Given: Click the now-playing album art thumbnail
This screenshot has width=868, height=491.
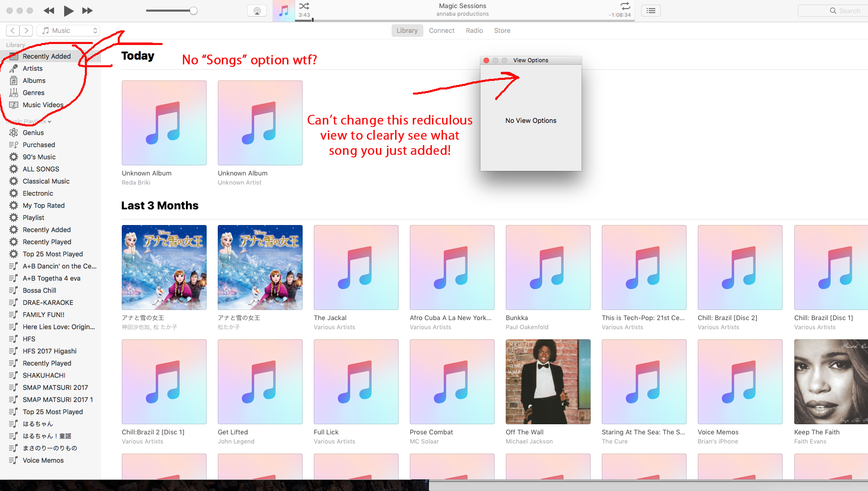Looking at the screenshot, I should pos(284,11).
